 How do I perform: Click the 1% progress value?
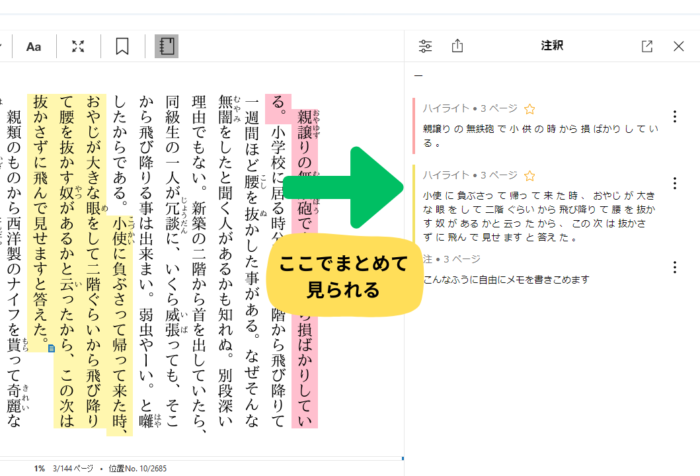tap(39, 468)
